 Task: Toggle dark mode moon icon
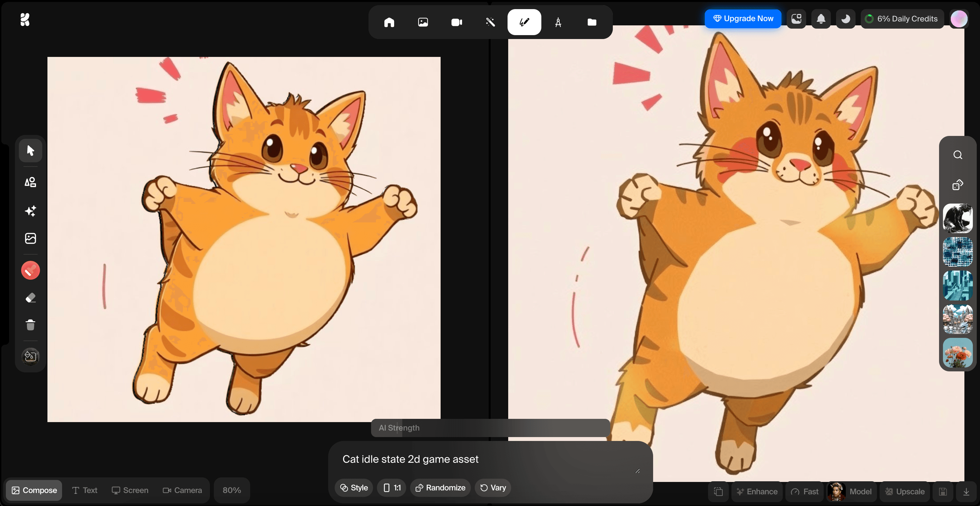pos(846,19)
